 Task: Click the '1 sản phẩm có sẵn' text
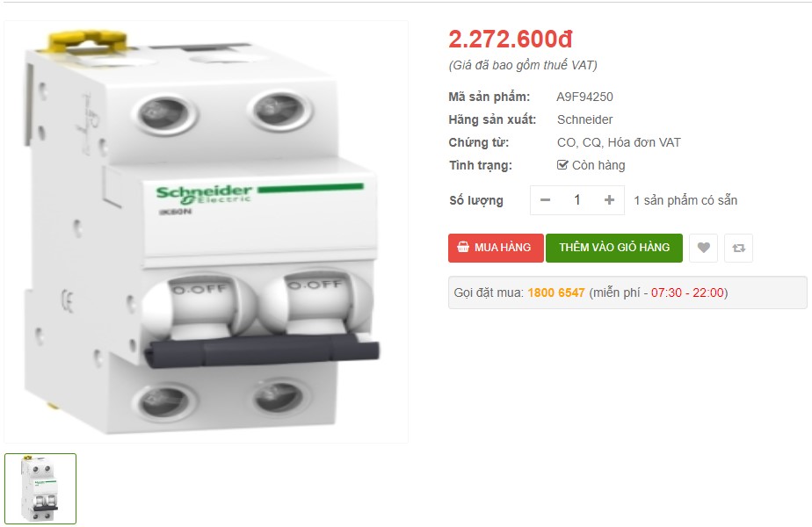click(685, 200)
